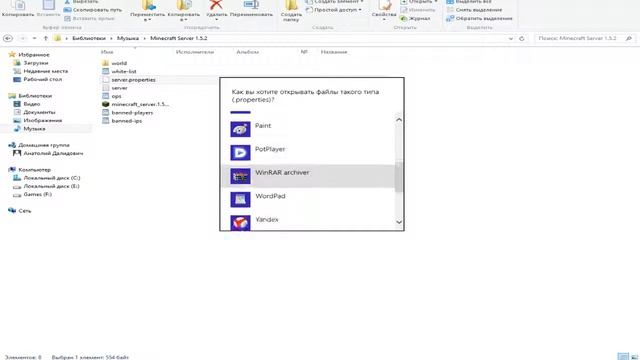640x360 pixels.
Task: Open Свойства (properties) ribbon button
Action: click(384, 10)
